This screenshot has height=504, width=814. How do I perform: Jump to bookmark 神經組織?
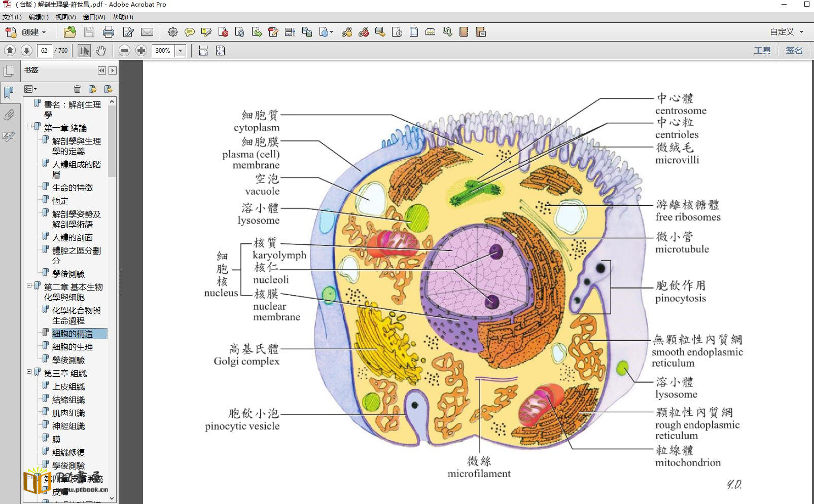pos(68,426)
